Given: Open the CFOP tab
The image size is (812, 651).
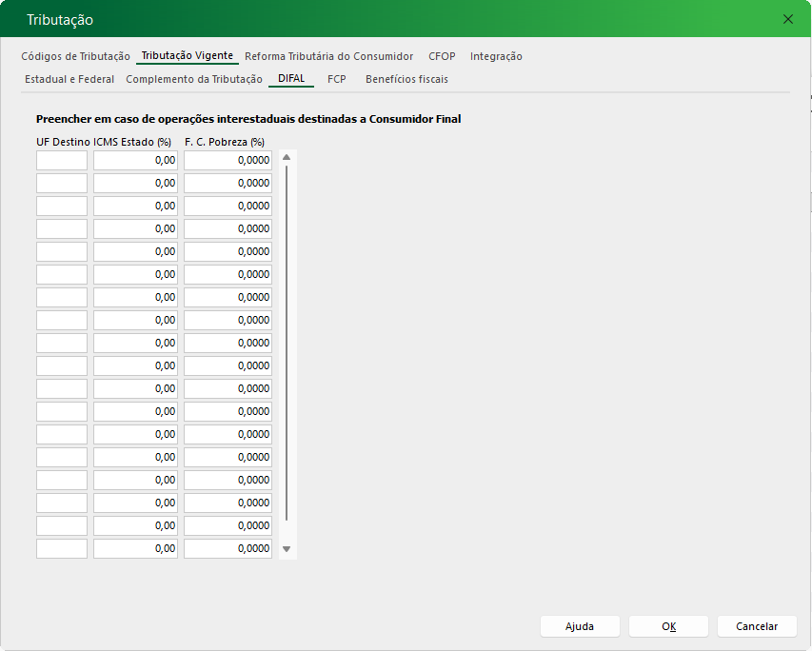Looking at the screenshot, I should coord(442,56).
